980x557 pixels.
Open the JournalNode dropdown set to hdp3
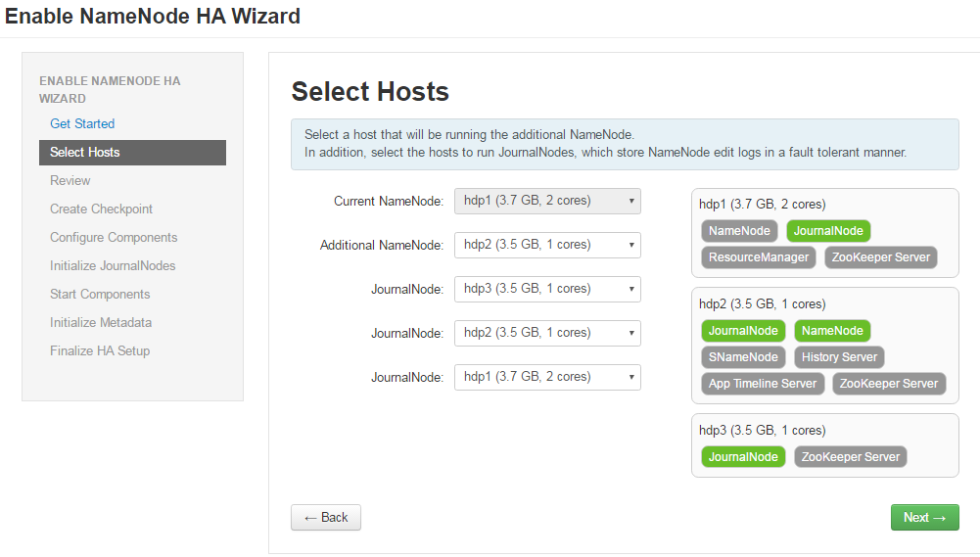click(547, 289)
